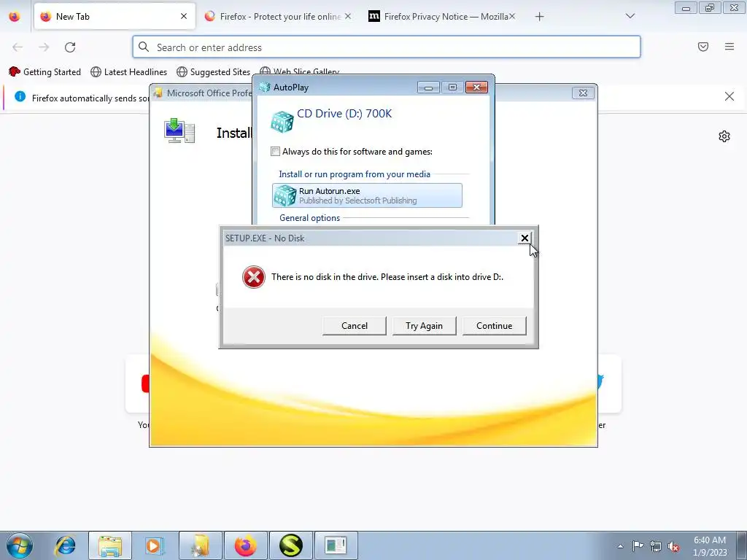The height and width of the screenshot is (560, 747).
Task: Click the Firefox View icon left of tabs
Action: pyautogui.click(x=15, y=16)
